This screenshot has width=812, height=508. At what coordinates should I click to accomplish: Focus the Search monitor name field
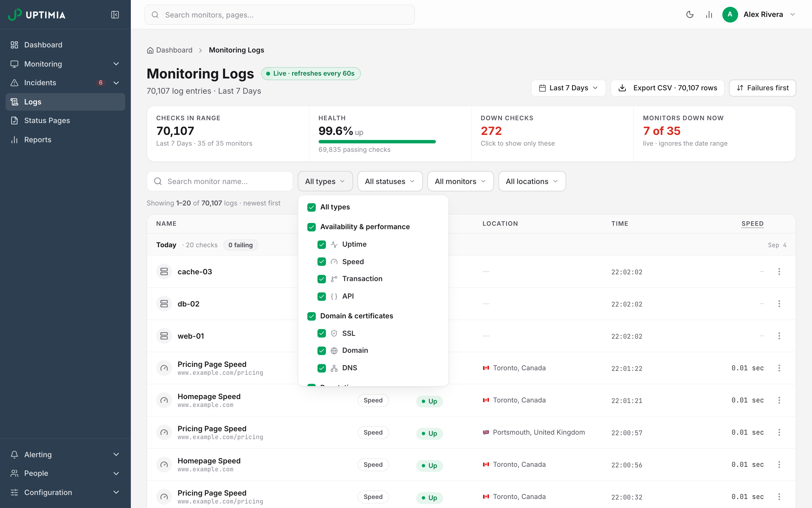click(220, 181)
